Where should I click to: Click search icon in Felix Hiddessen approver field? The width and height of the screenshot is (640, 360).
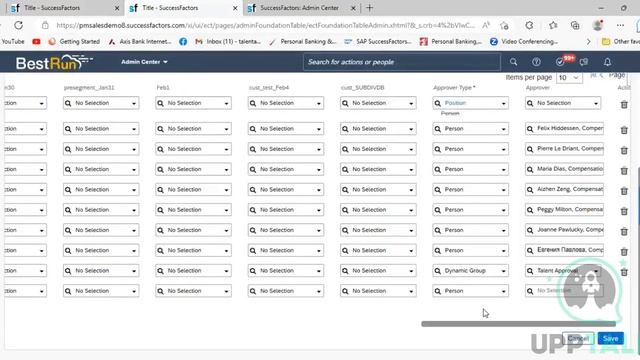click(530, 129)
